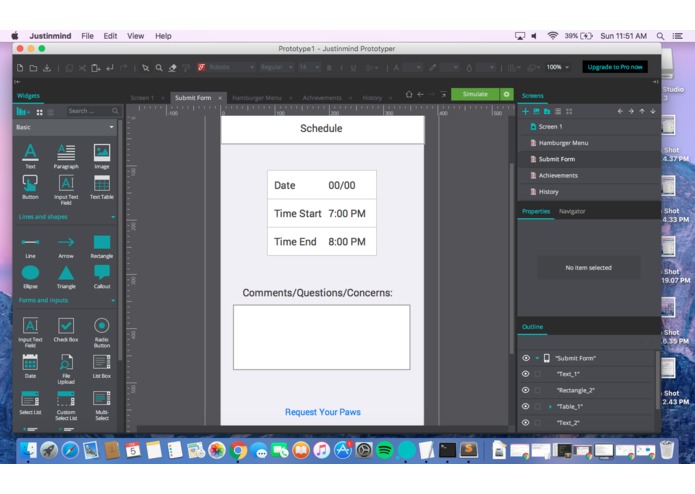Check the box next to "Text_2"
The width and height of the screenshot is (695, 494).
[x=538, y=423]
